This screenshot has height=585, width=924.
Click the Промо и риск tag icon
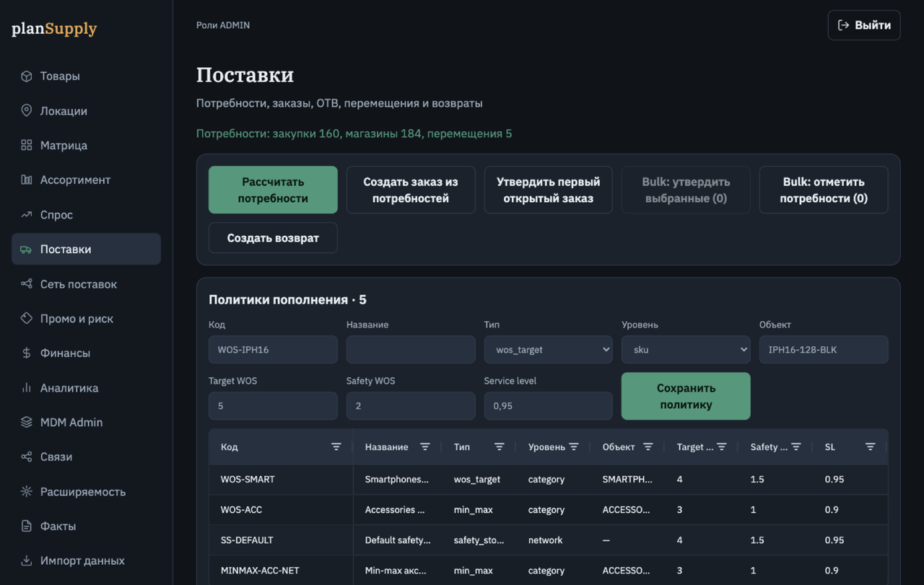pos(27,318)
